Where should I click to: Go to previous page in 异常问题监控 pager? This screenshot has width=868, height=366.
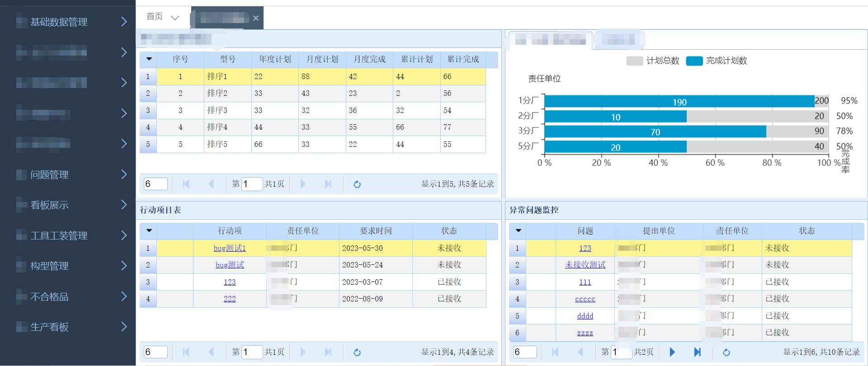point(580,352)
